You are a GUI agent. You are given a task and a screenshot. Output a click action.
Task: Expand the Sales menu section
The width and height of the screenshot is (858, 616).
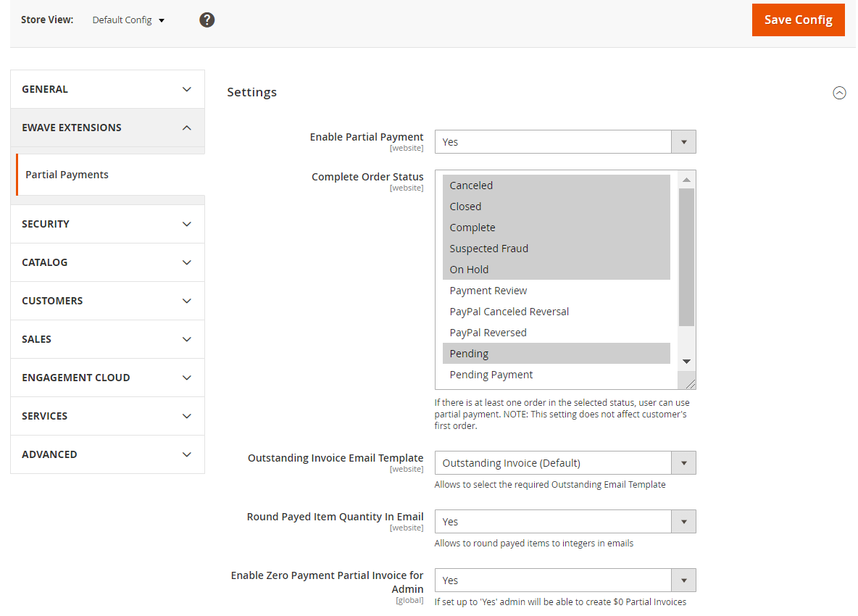tap(107, 339)
